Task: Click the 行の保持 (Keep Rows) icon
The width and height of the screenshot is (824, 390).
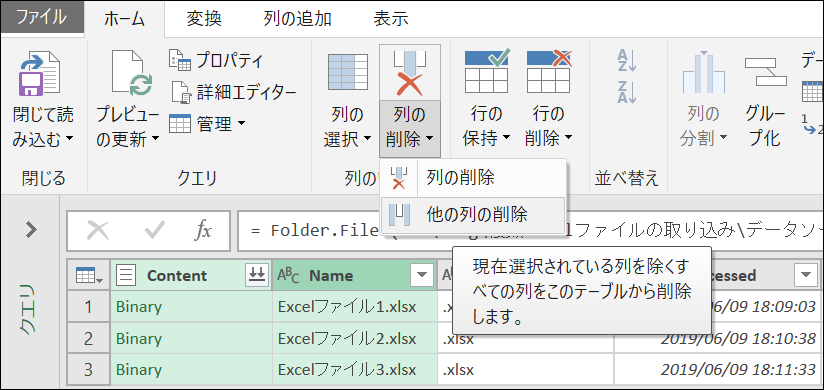Action: 487,72
